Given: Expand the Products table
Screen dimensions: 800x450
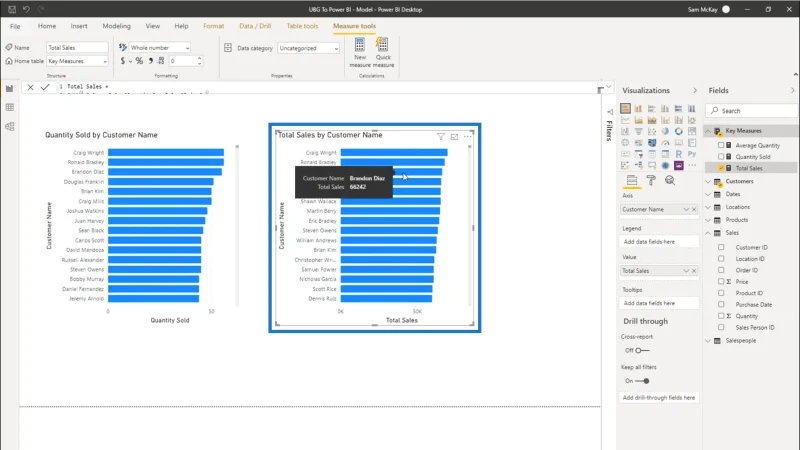Looking at the screenshot, I should 708,220.
